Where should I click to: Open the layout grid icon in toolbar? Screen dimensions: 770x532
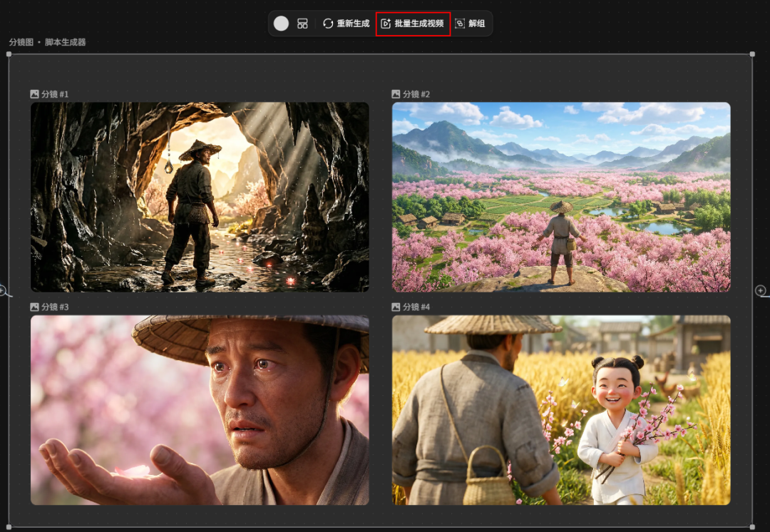(302, 24)
